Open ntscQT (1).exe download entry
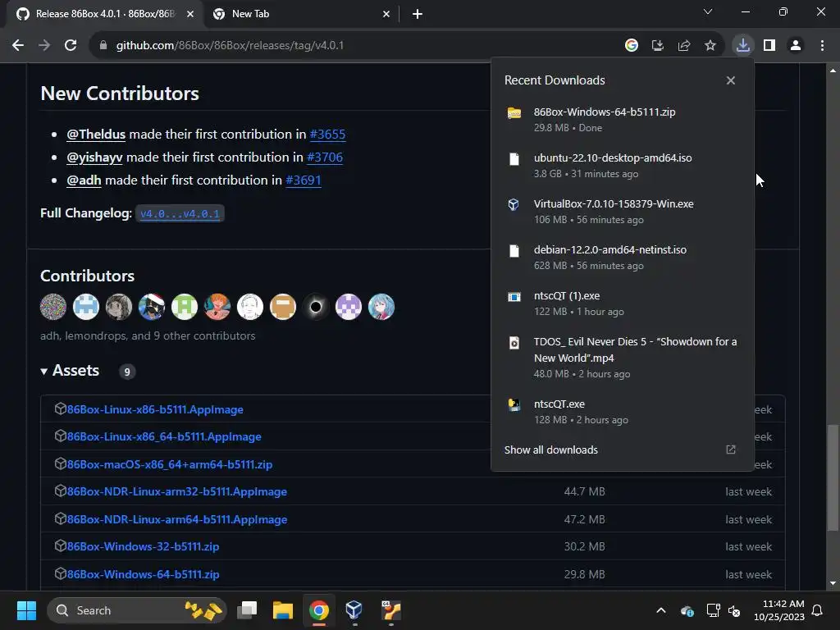Screen dimensions: 840x630 click(x=623, y=304)
